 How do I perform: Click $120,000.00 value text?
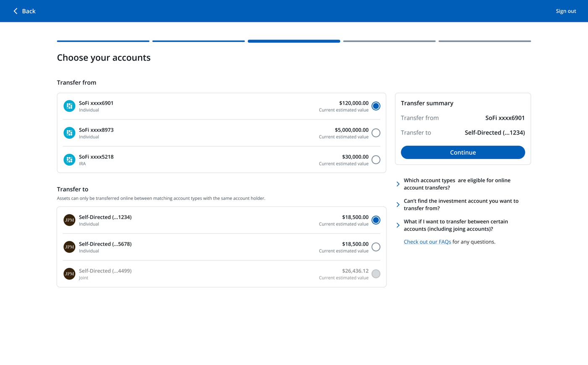pos(354,103)
